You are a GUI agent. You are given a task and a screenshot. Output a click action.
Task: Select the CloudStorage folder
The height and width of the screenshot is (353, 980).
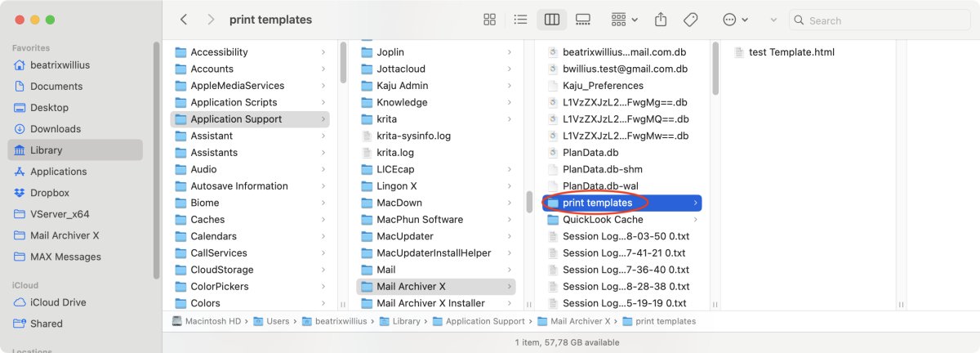250,270
